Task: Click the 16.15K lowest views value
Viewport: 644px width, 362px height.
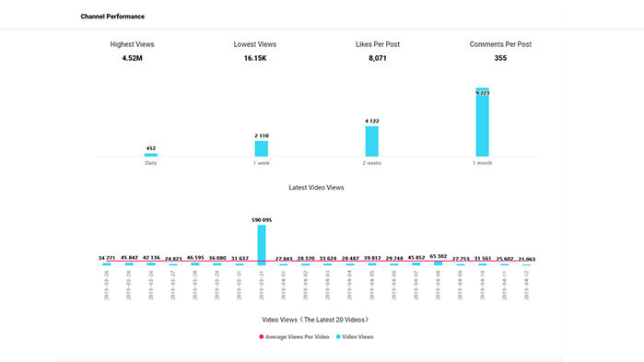Action: coord(255,58)
